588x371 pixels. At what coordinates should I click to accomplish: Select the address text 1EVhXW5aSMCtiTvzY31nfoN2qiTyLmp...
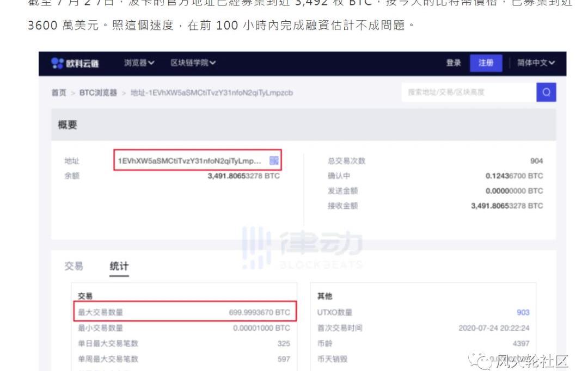click(x=189, y=161)
